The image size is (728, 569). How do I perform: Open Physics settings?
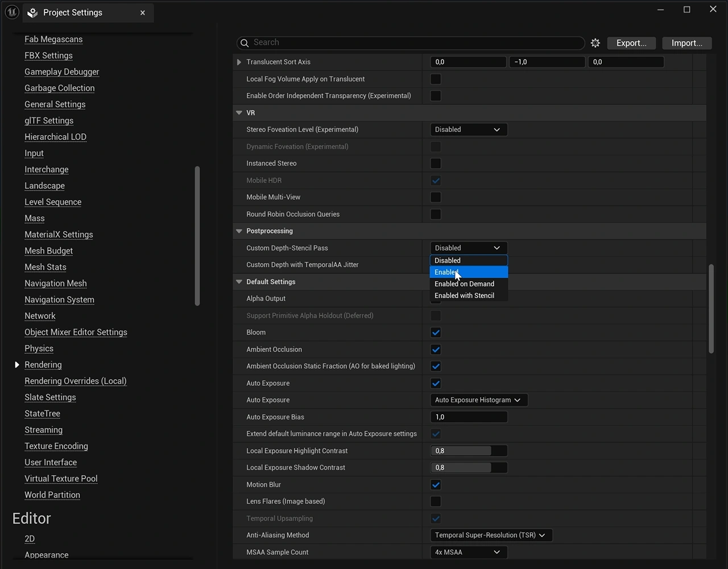[x=39, y=349]
